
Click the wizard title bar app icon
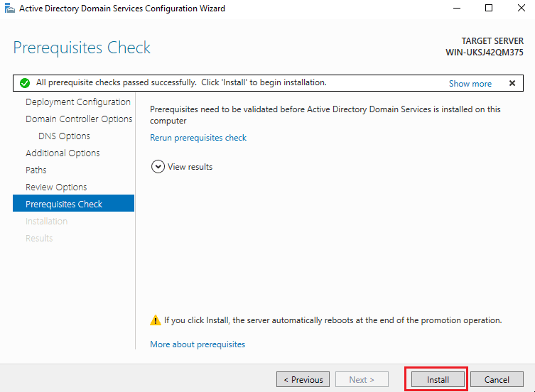[10, 8]
